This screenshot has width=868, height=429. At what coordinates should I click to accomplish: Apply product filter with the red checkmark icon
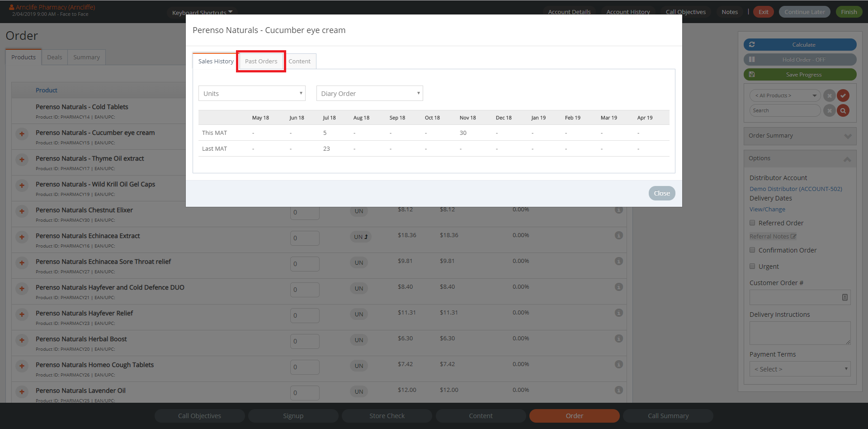coord(843,95)
